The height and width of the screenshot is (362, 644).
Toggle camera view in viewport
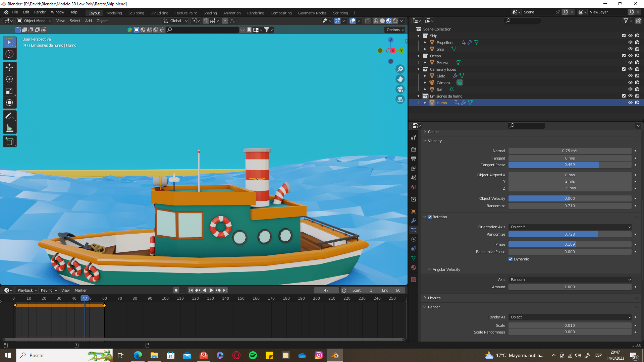400,89
